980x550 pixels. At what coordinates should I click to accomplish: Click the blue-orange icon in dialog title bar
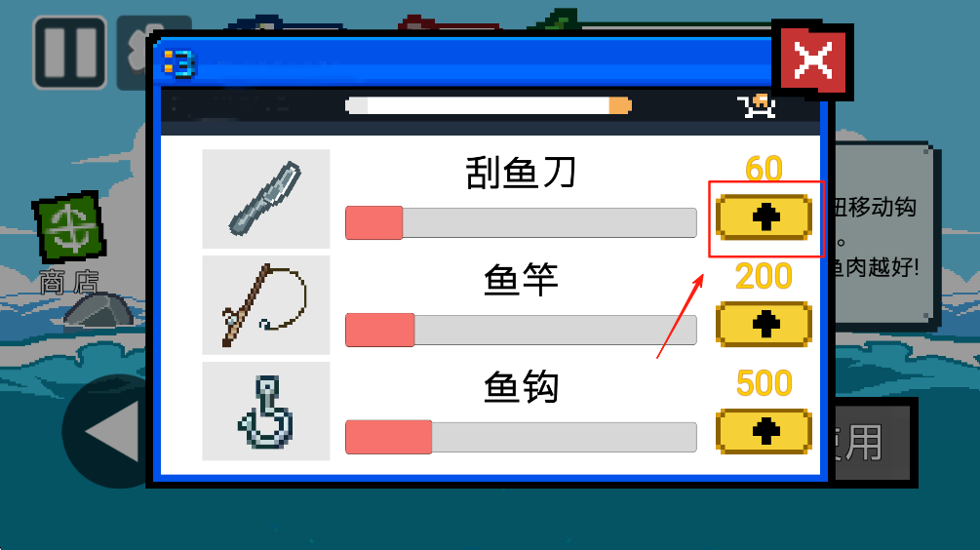pos(178,63)
